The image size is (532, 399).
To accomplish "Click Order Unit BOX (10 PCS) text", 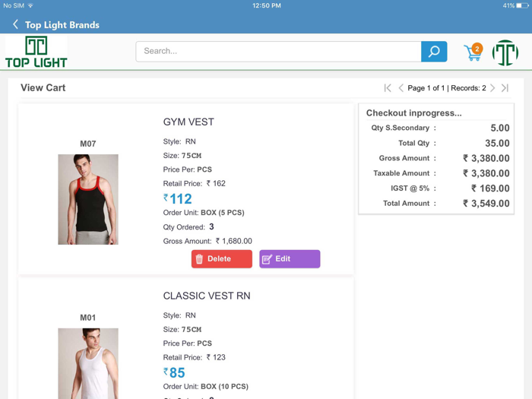I will click(206, 387).
